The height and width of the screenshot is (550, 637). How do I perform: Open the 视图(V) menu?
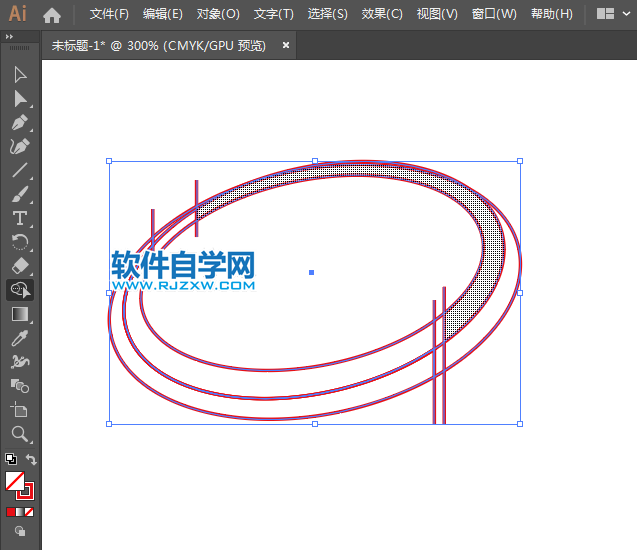click(x=437, y=14)
